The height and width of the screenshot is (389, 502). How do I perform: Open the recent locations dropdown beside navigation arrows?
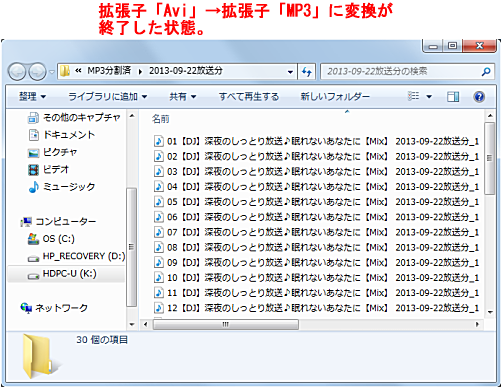coord(52,72)
